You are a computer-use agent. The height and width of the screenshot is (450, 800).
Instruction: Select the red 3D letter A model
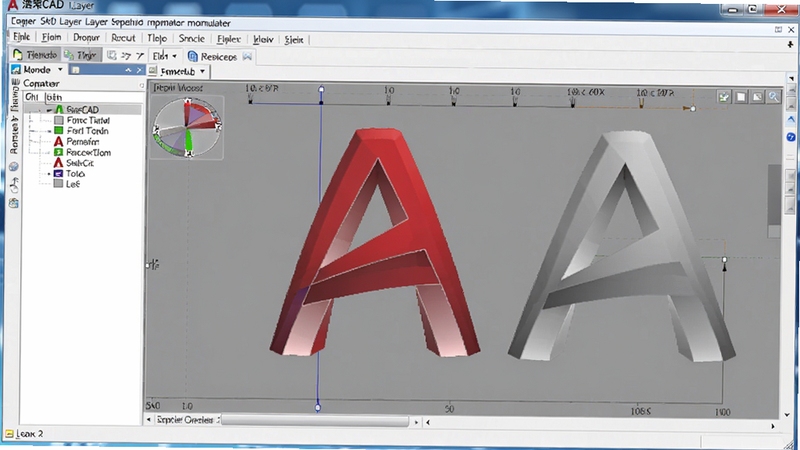pyautogui.click(x=375, y=242)
